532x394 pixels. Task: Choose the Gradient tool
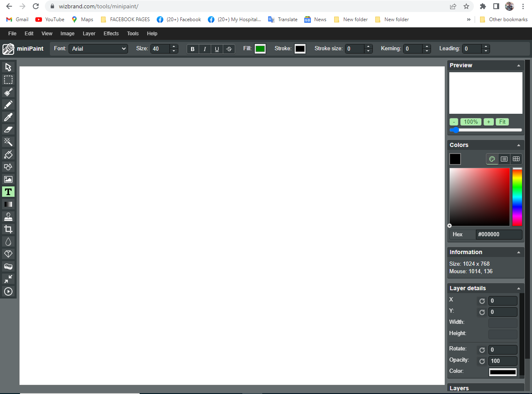pos(8,204)
